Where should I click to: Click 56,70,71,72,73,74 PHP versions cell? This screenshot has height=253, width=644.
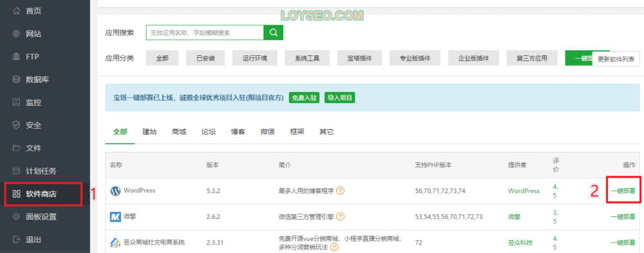coord(440,191)
